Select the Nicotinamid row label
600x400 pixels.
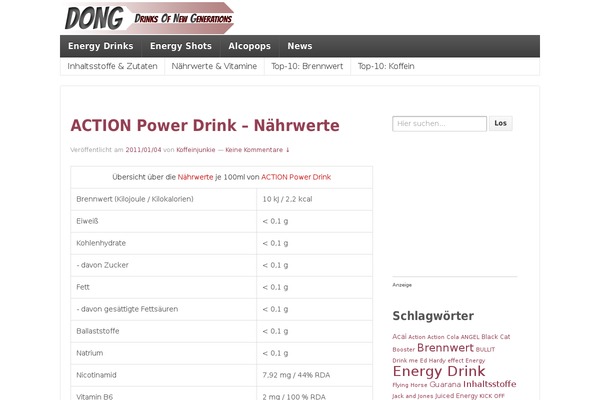[96, 375]
